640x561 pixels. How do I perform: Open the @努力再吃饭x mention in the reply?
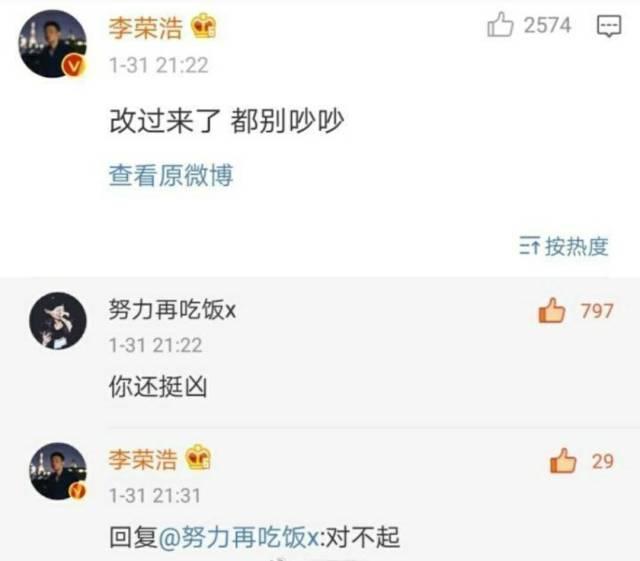pos(239,537)
